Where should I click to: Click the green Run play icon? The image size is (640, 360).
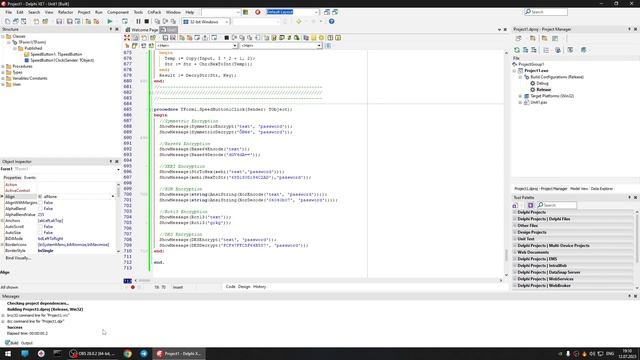[110, 21]
